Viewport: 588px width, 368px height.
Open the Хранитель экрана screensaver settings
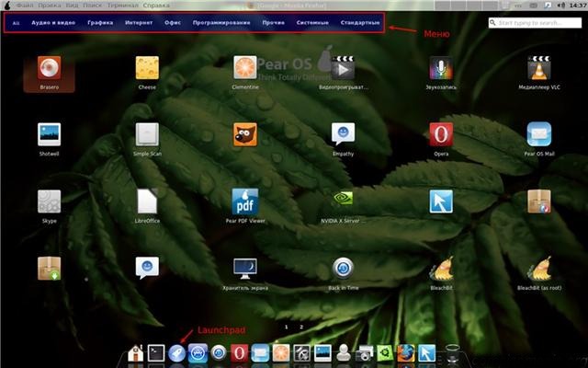click(x=245, y=269)
